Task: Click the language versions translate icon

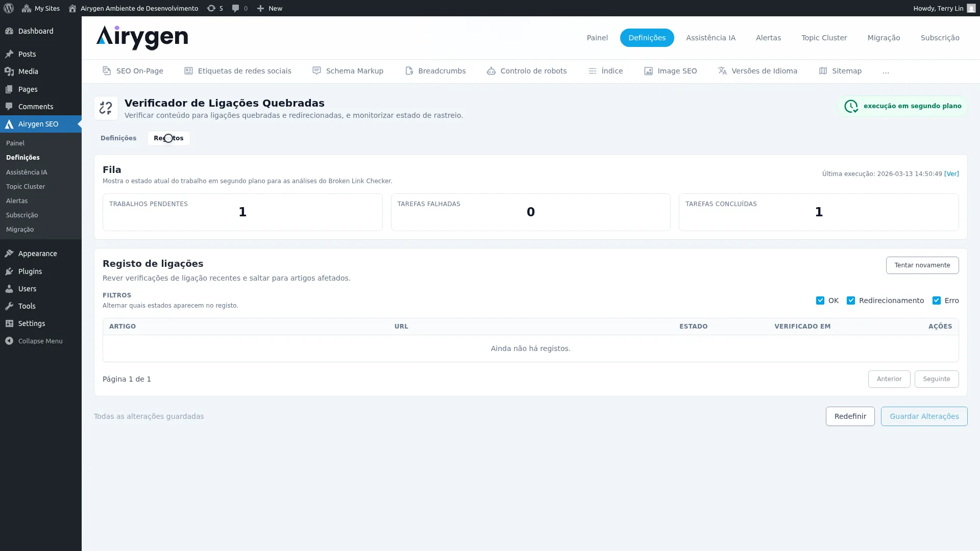Action: [x=722, y=71]
